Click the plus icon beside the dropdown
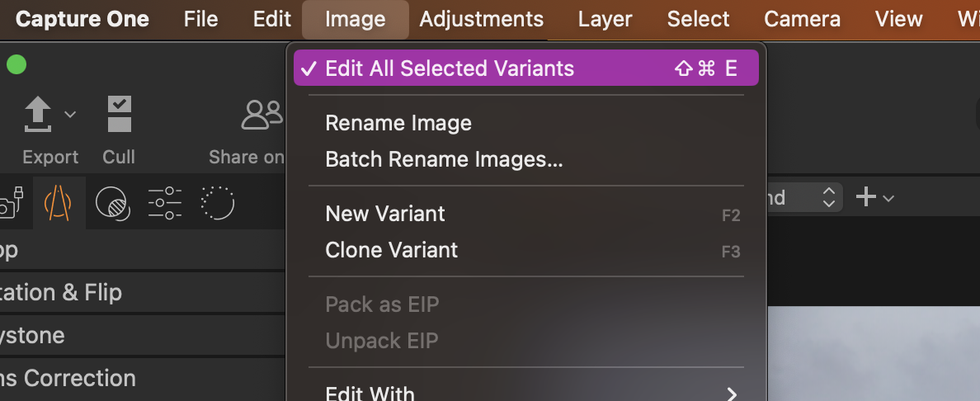This screenshot has width=980, height=401. tap(865, 197)
